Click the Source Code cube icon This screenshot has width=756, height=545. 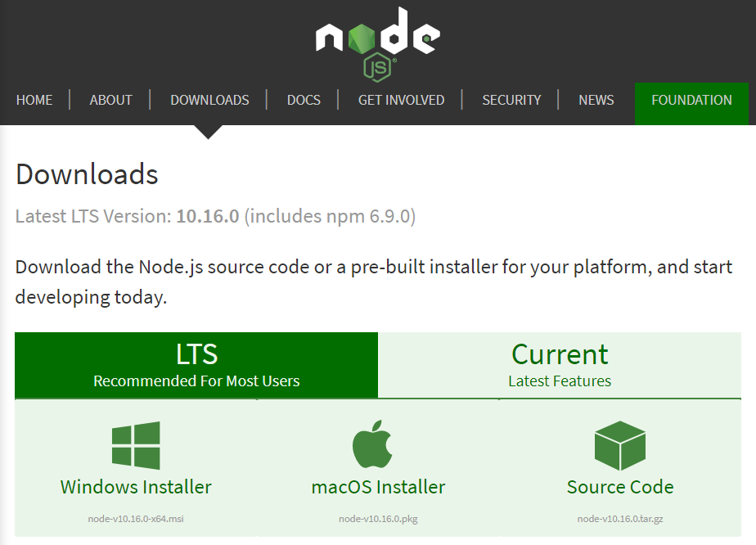click(620, 446)
